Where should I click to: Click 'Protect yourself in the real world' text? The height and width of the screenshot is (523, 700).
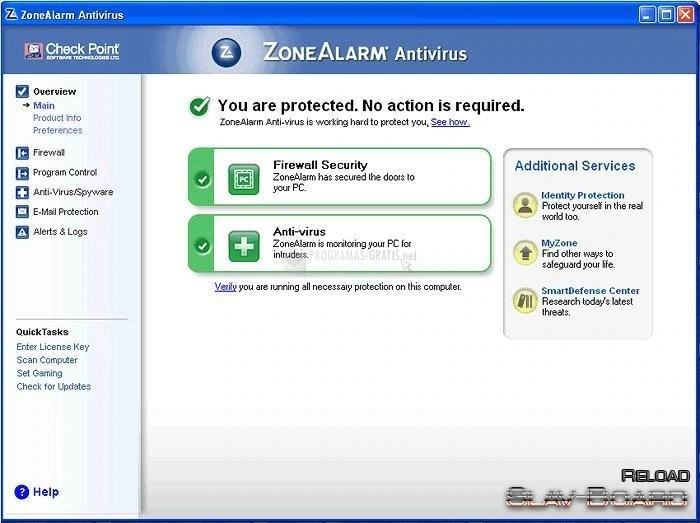click(x=592, y=211)
